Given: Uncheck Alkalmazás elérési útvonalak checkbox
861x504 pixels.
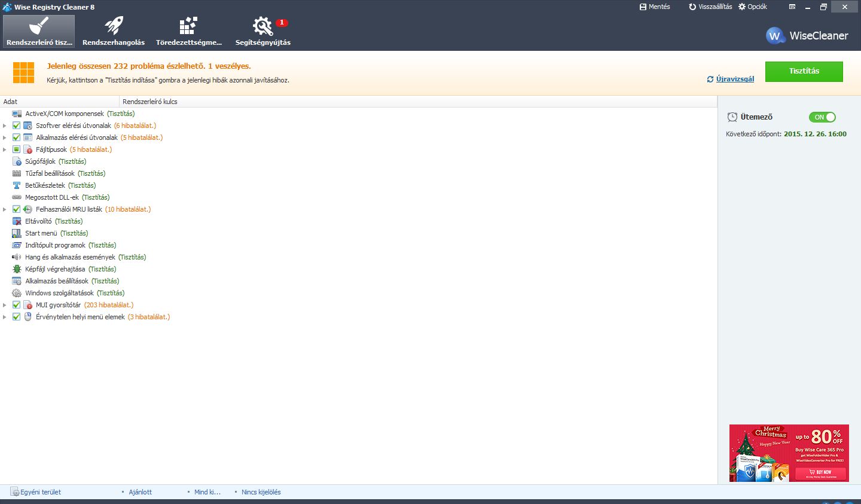Looking at the screenshot, I should (17, 138).
